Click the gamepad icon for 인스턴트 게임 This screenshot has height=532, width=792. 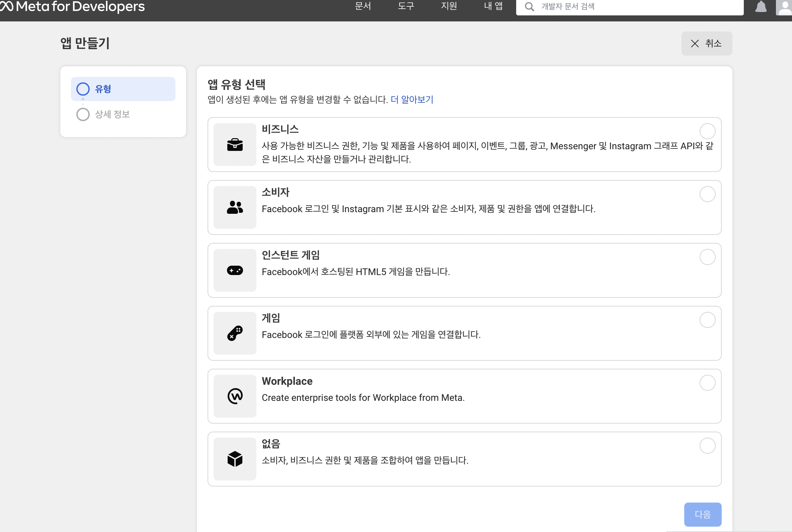pyautogui.click(x=235, y=270)
